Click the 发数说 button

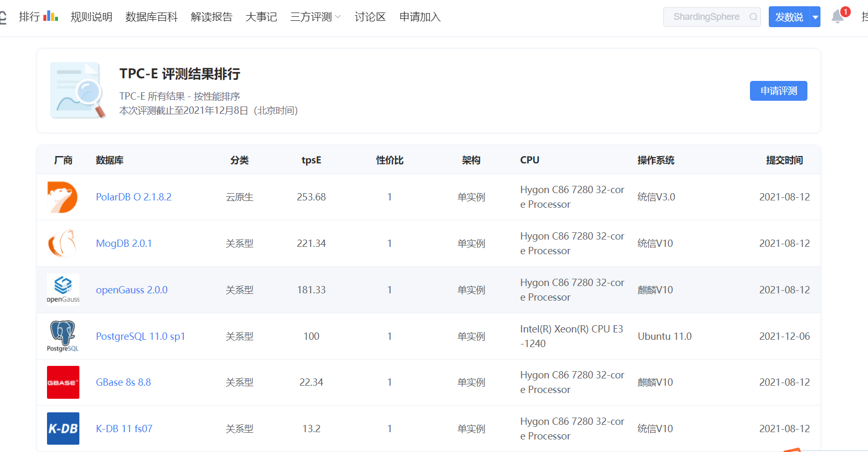point(789,17)
